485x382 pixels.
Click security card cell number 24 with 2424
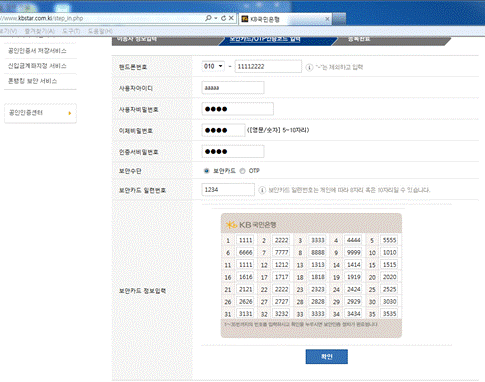353,289
